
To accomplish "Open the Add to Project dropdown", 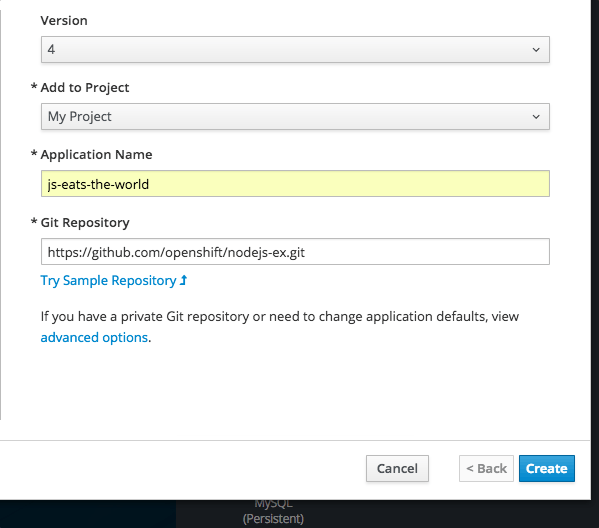I will pyautogui.click(x=295, y=117).
